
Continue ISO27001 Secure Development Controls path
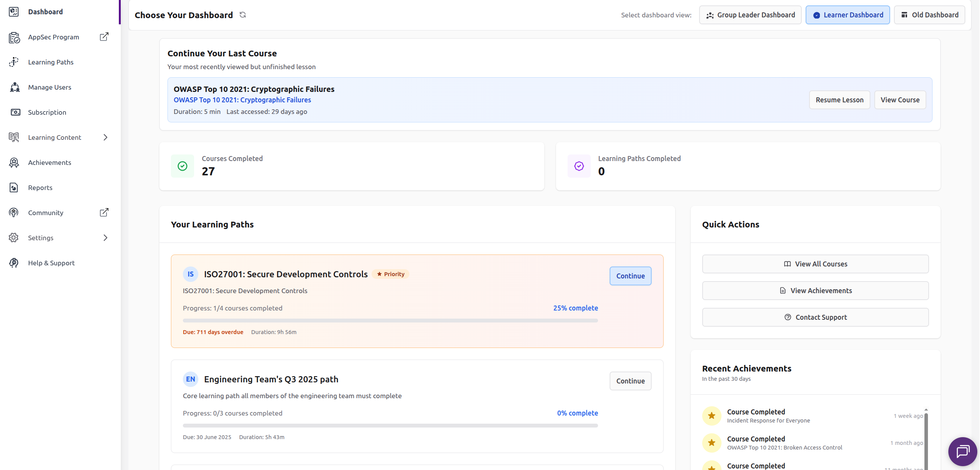[630, 276]
